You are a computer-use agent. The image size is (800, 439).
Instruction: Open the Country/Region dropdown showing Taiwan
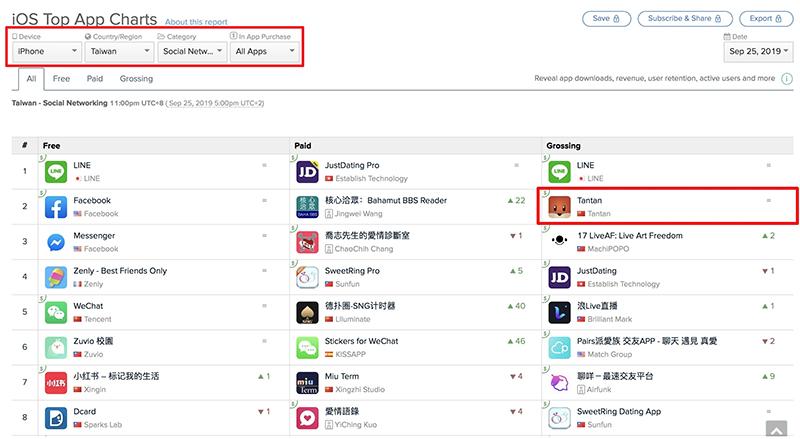pos(119,50)
